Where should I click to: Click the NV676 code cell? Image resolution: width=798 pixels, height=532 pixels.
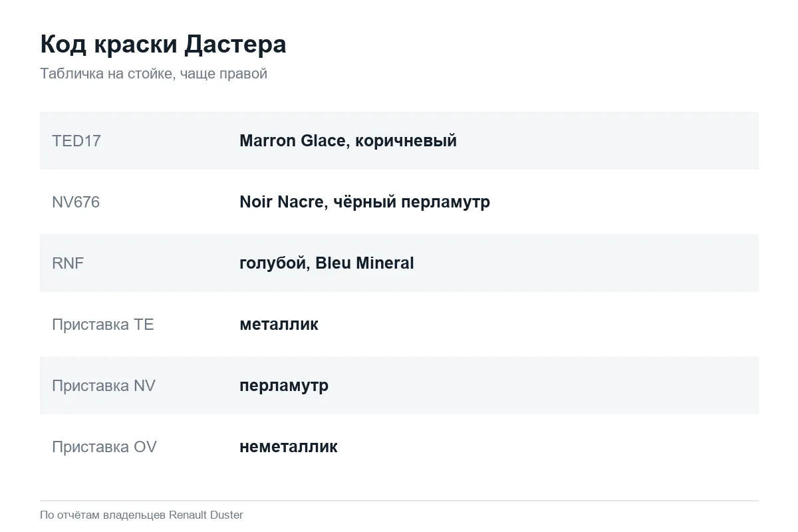coord(76,202)
